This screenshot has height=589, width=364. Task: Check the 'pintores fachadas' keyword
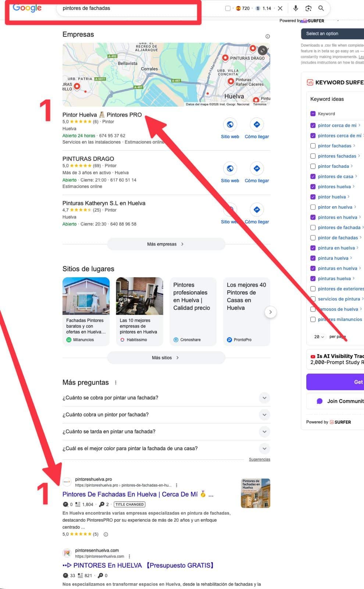313,156
